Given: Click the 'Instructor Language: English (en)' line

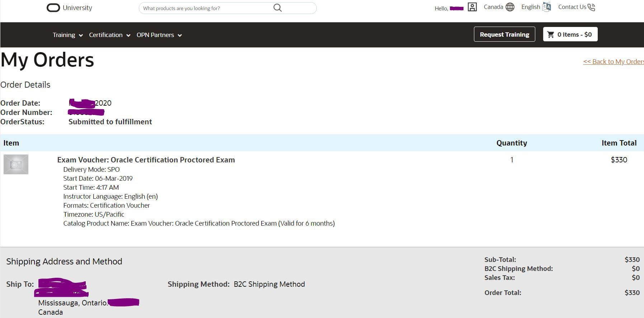Looking at the screenshot, I should [x=111, y=196].
